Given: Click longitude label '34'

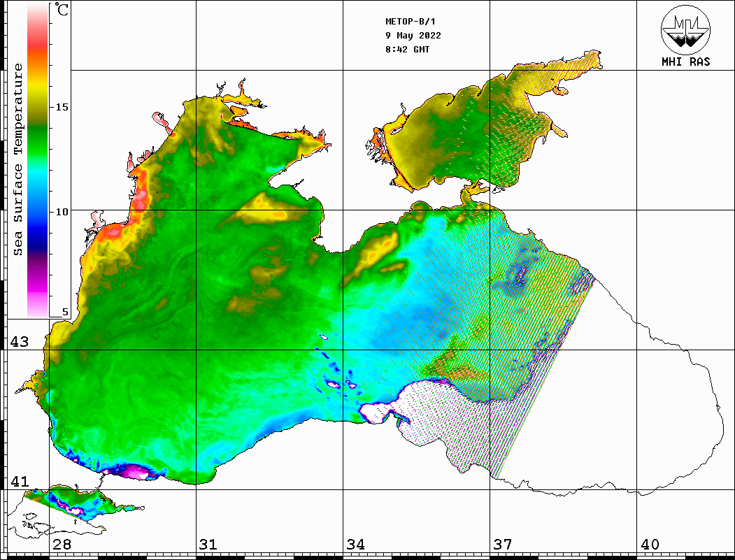Looking at the screenshot, I should [356, 544].
